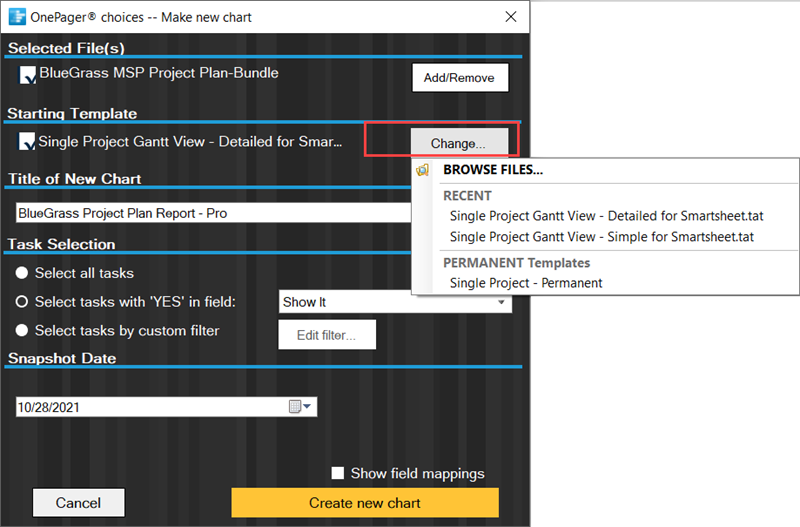Click the Cancel button
Viewport: 800px width, 527px height.
tap(79, 503)
